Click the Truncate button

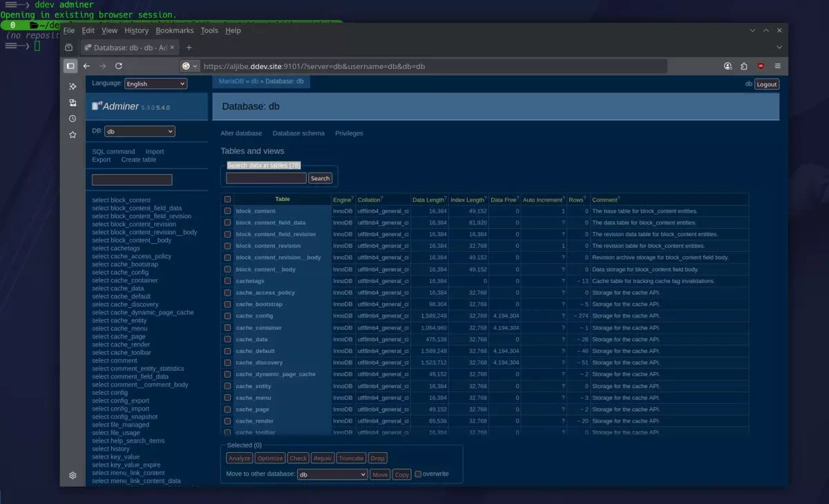(x=351, y=458)
